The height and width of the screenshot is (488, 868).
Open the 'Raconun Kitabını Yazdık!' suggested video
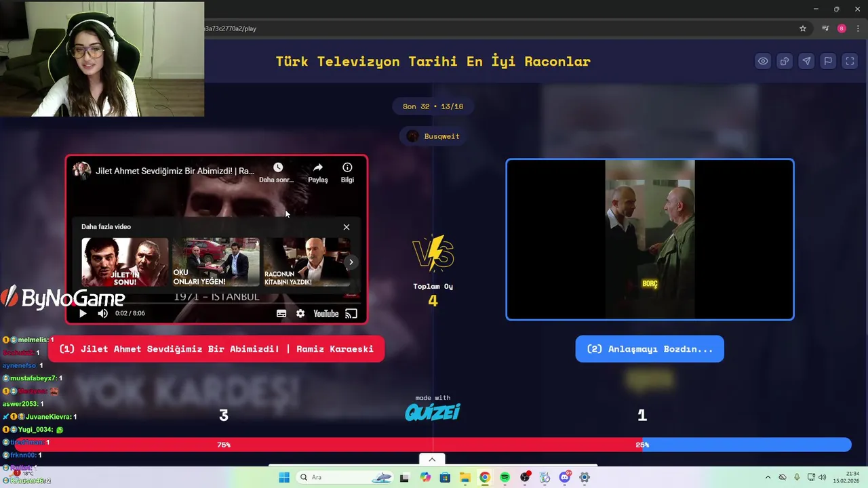[307, 262]
